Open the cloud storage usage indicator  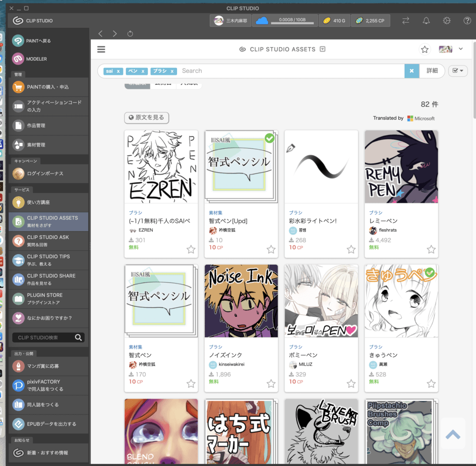(x=285, y=21)
